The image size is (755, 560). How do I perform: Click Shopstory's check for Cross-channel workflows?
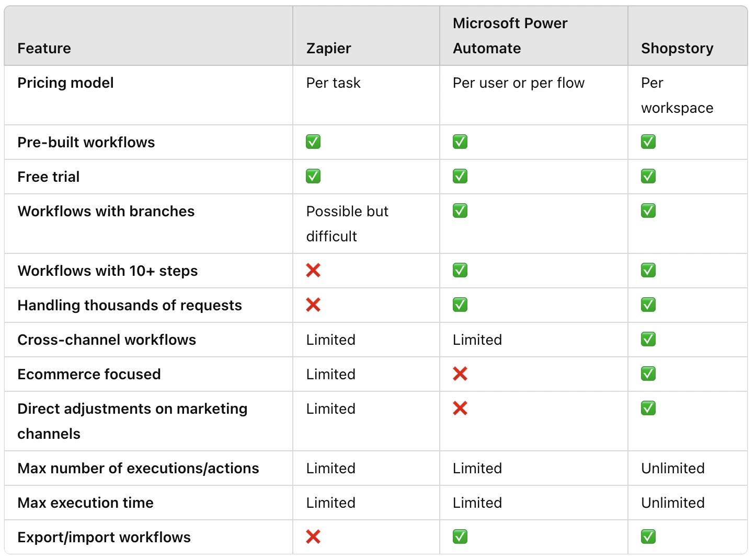648,339
